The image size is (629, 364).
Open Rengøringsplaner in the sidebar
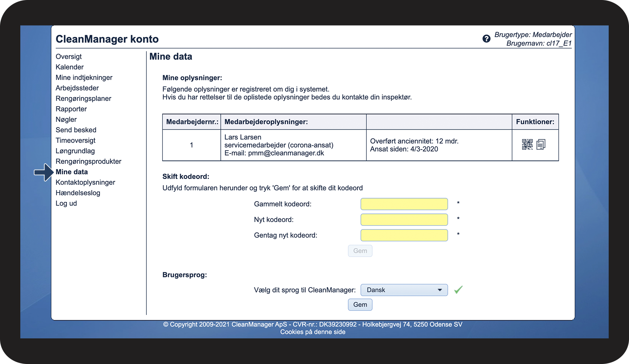83,99
